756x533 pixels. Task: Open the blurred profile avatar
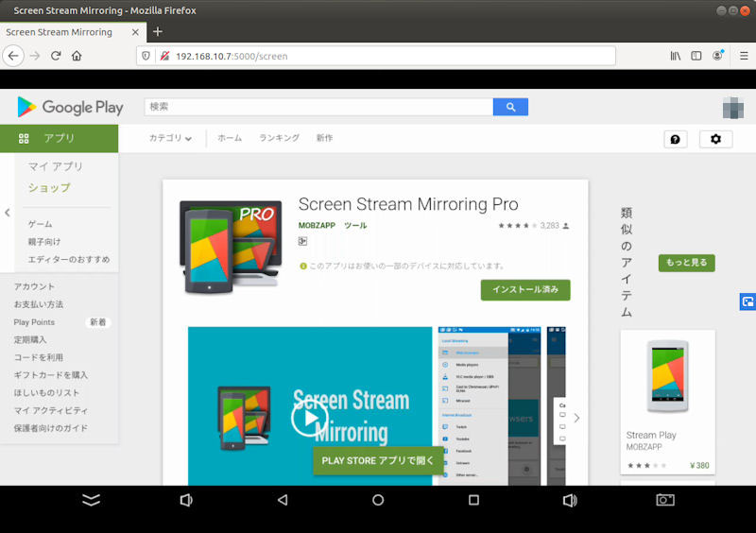(x=733, y=108)
